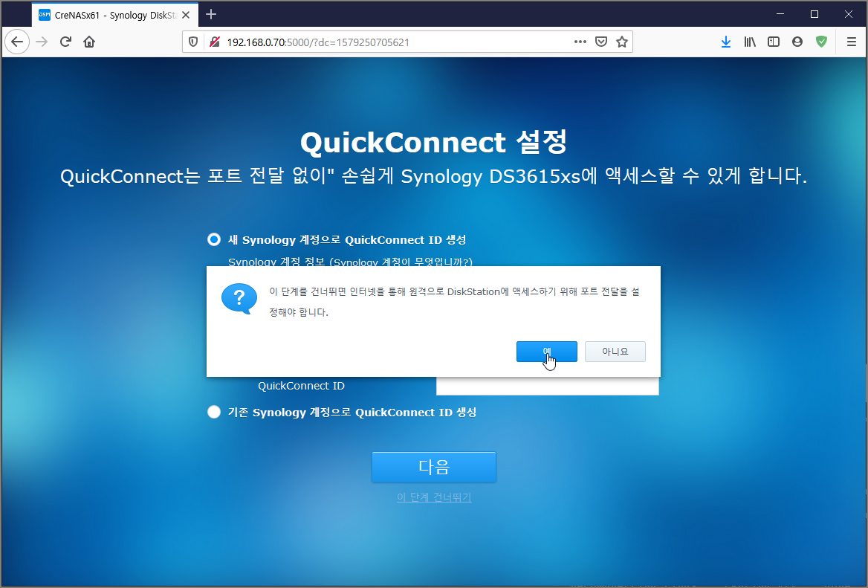
Task: Select existing Synology account QuickConnect option
Action: [214, 413]
